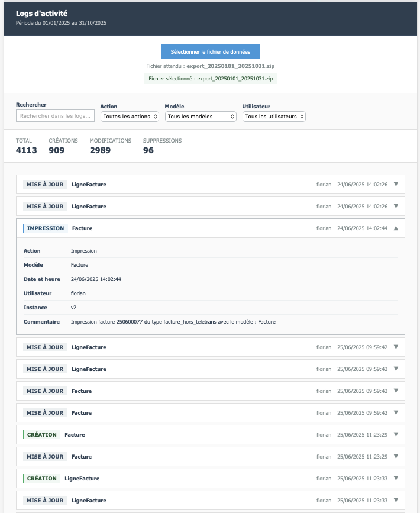Image resolution: width=420 pixels, height=513 pixels.
Task: Focus the Rechercher dans les logs field
Action: pyautogui.click(x=55, y=117)
